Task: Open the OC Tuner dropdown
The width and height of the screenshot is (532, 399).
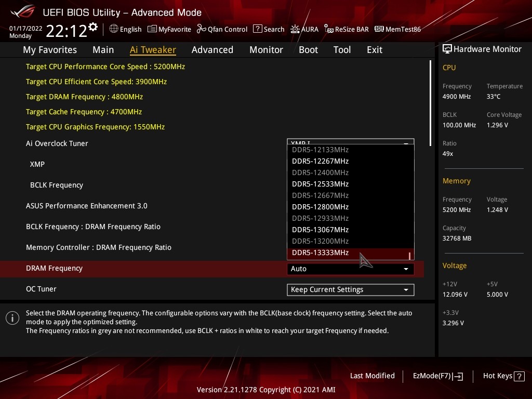Action: point(350,289)
